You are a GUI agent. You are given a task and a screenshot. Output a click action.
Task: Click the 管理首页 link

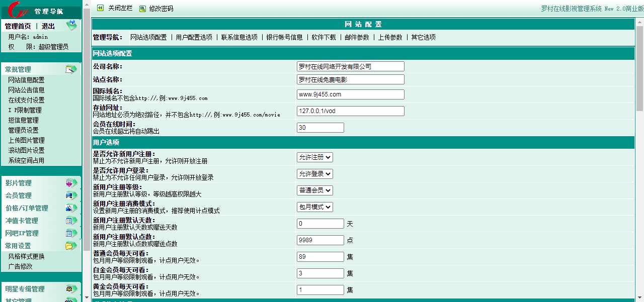(18, 26)
